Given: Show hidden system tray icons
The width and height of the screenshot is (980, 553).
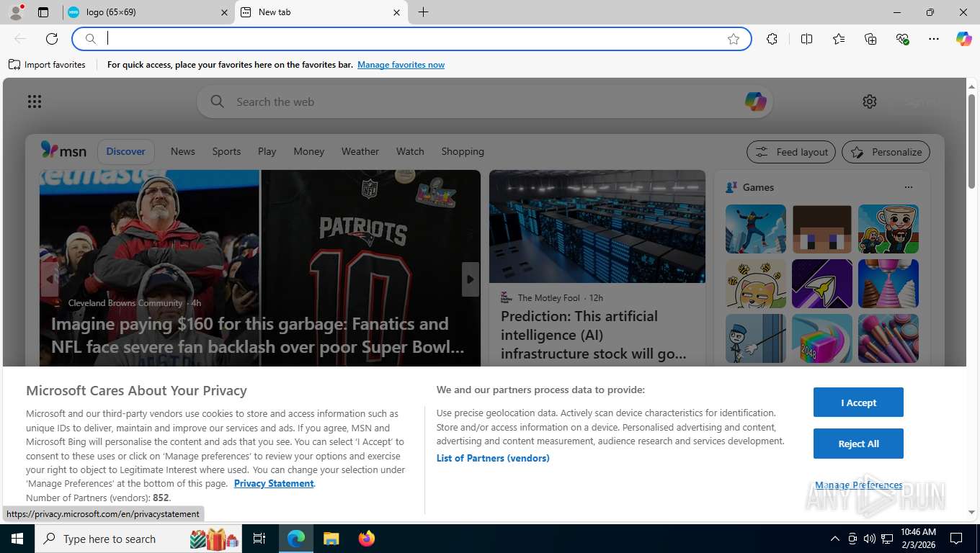Looking at the screenshot, I should [x=835, y=539].
